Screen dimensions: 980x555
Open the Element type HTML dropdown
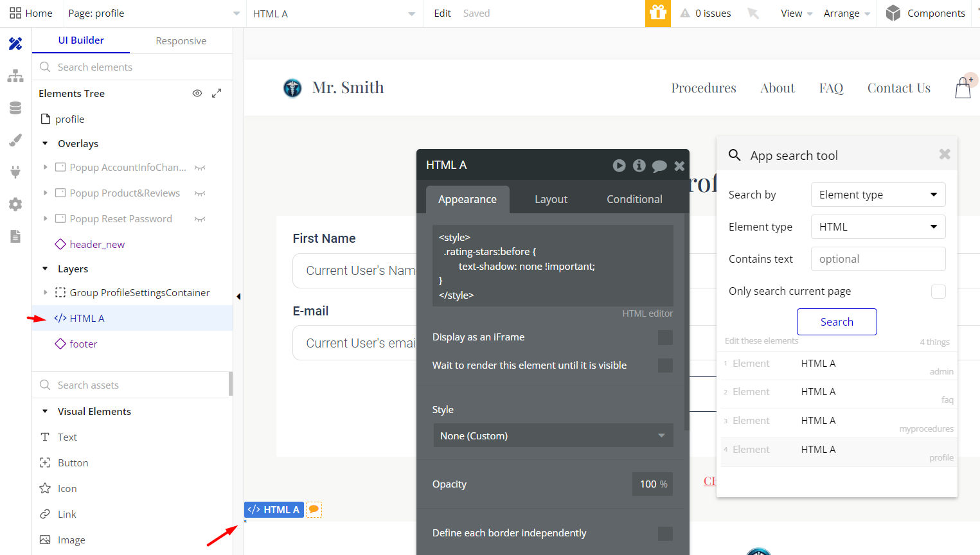pos(878,227)
